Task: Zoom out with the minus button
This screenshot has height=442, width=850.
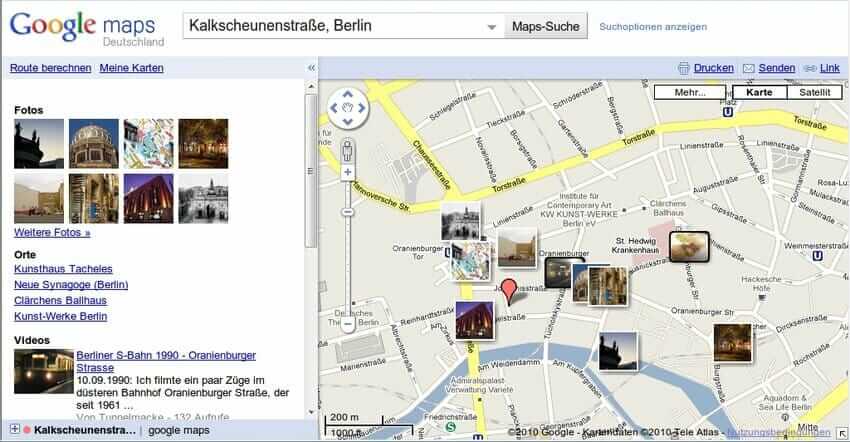Action: 348,324
